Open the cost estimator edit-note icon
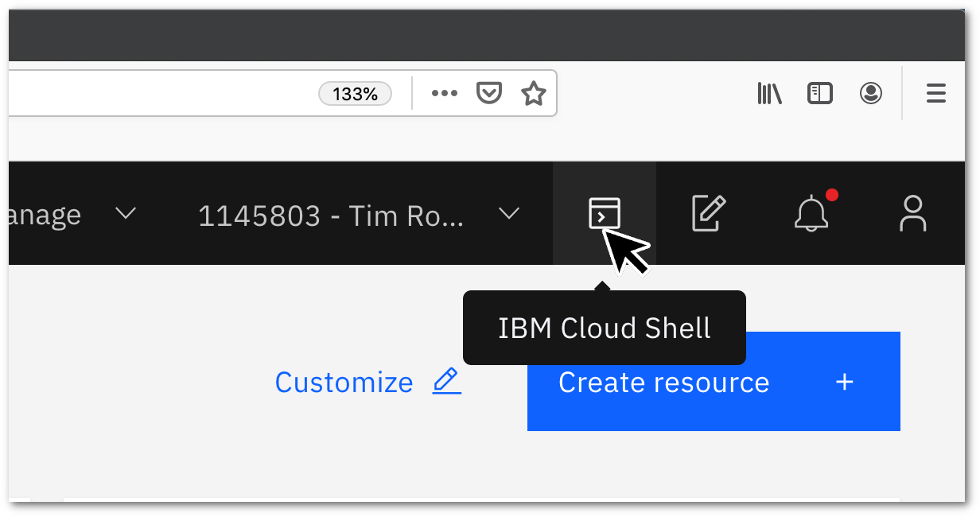The width and height of the screenshot is (980, 517). (708, 214)
